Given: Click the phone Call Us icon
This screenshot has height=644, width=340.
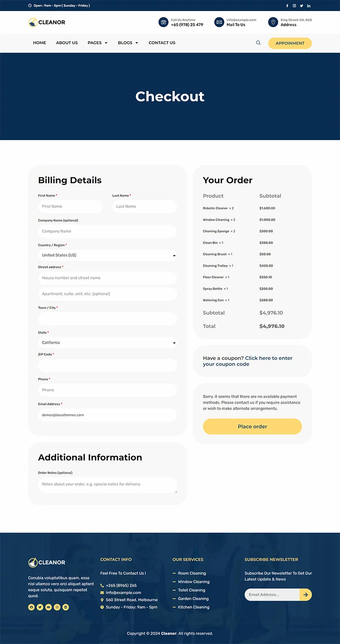Looking at the screenshot, I should click(164, 22).
